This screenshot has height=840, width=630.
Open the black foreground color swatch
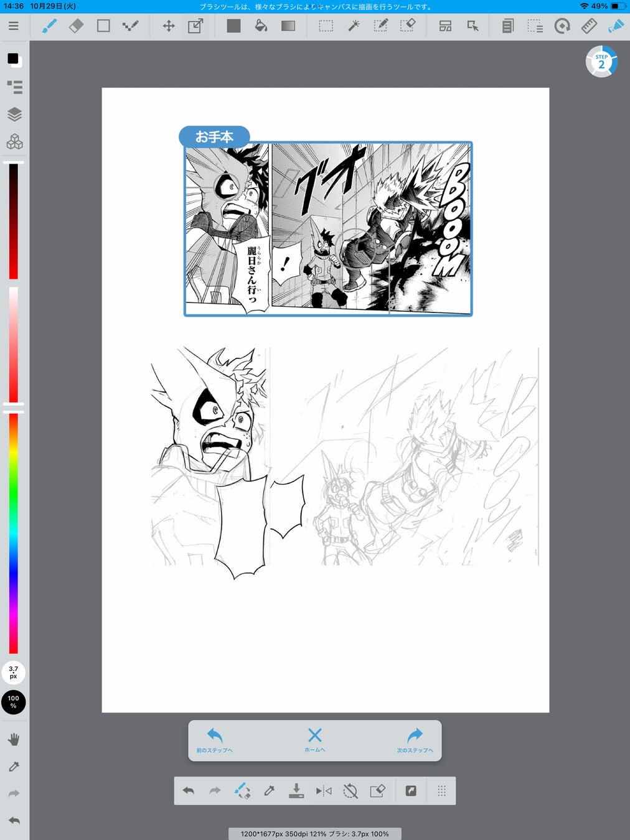coord(14,59)
